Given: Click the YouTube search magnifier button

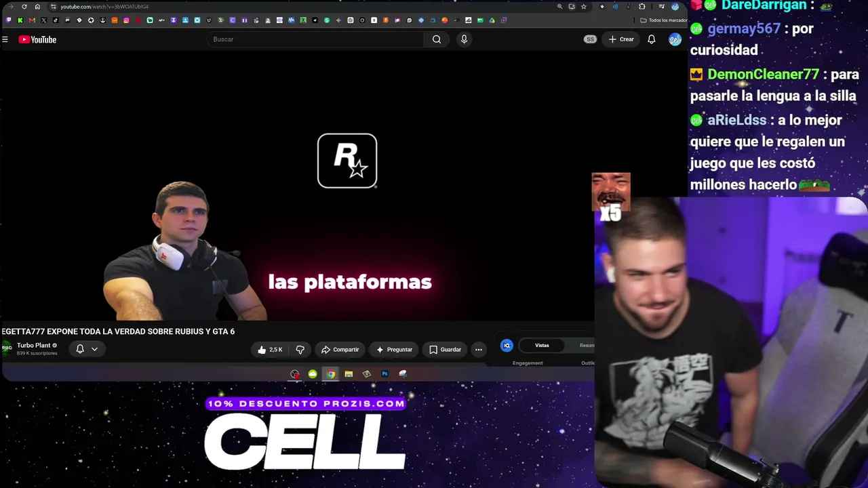Looking at the screenshot, I should click(x=437, y=39).
